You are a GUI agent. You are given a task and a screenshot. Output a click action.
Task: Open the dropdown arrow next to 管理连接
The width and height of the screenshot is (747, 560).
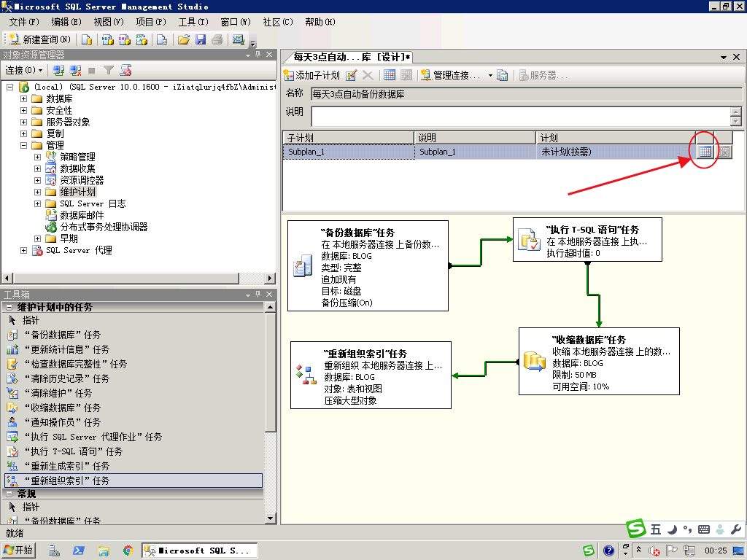click(490, 76)
